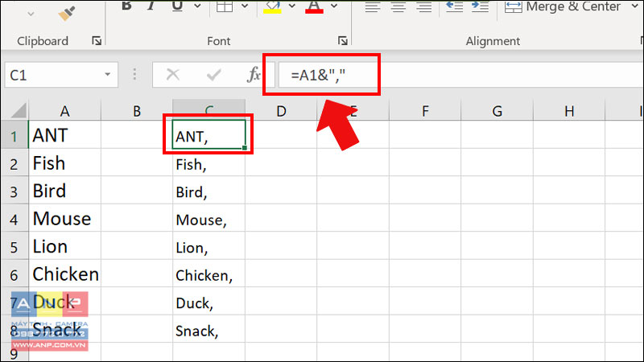The height and width of the screenshot is (362, 644).
Task: Increase indent with the right-arrow icon
Action: click(480, 6)
